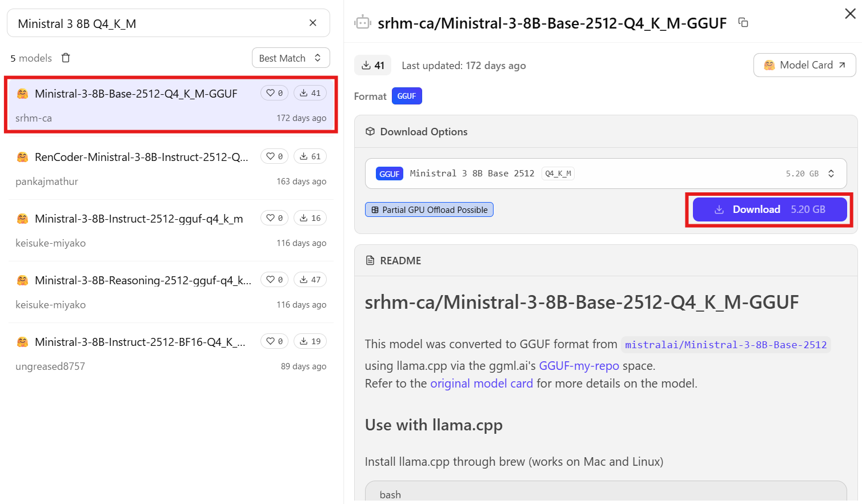Click the Download Options heading
The height and width of the screenshot is (504, 862).
click(423, 132)
